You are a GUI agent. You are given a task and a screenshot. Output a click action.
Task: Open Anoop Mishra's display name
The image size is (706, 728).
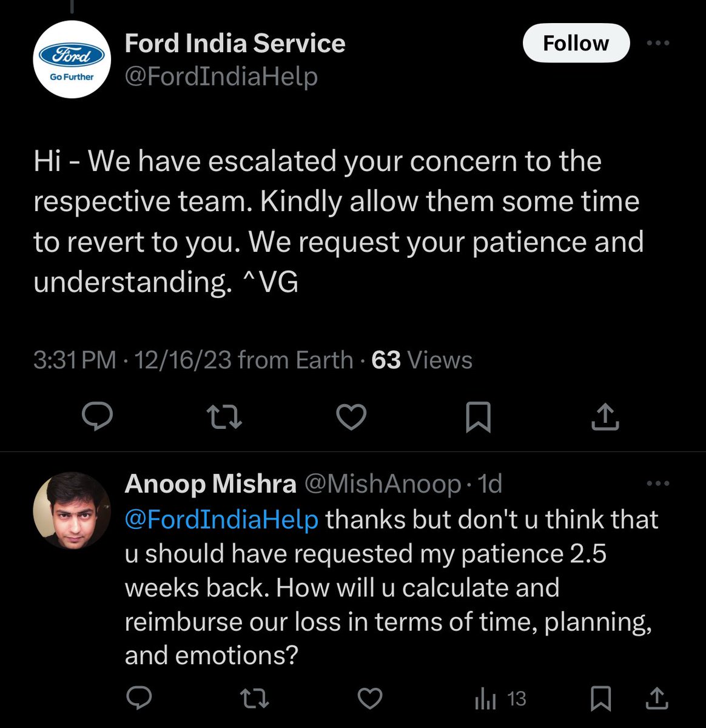point(210,484)
